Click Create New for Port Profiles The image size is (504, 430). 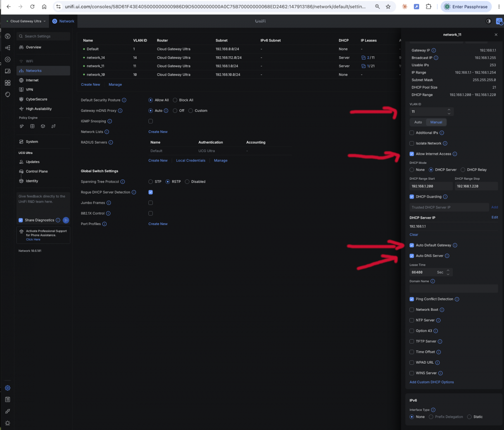point(158,224)
